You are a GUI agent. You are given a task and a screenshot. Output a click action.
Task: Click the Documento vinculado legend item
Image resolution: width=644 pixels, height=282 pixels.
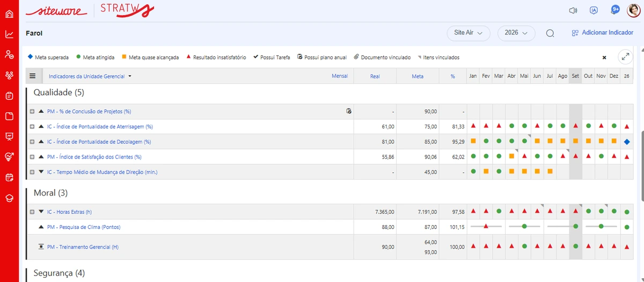tap(382, 57)
